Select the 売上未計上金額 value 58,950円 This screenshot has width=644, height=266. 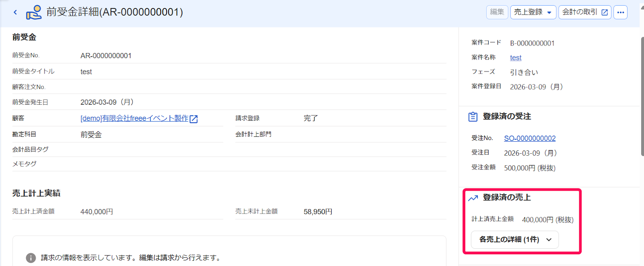tap(318, 212)
